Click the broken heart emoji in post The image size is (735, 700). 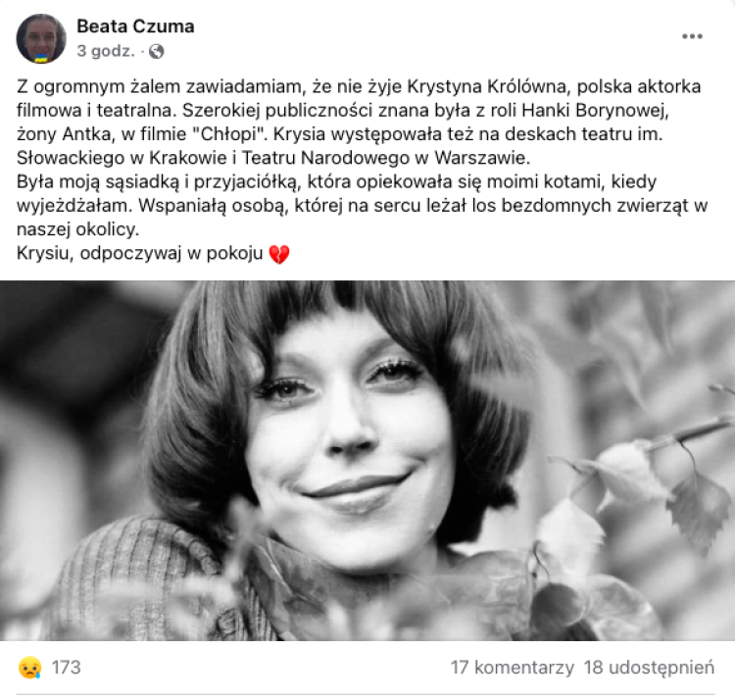279,254
